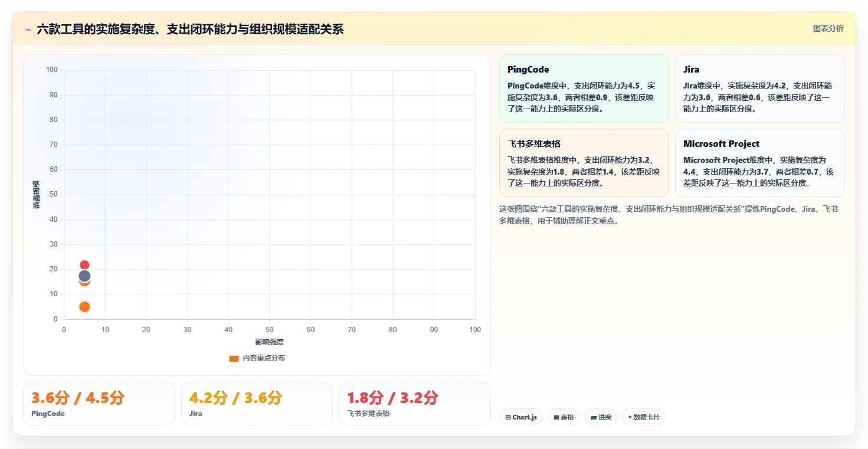Click the summary paragraph beginning 这张图围绕
Image resolution: width=868 pixels, height=449 pixels.
tap(669, 215)
